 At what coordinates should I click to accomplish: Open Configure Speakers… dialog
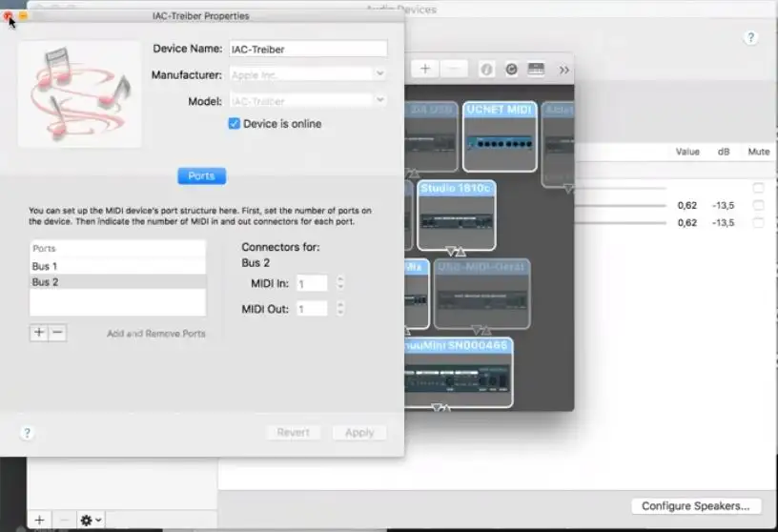(696, 505)
